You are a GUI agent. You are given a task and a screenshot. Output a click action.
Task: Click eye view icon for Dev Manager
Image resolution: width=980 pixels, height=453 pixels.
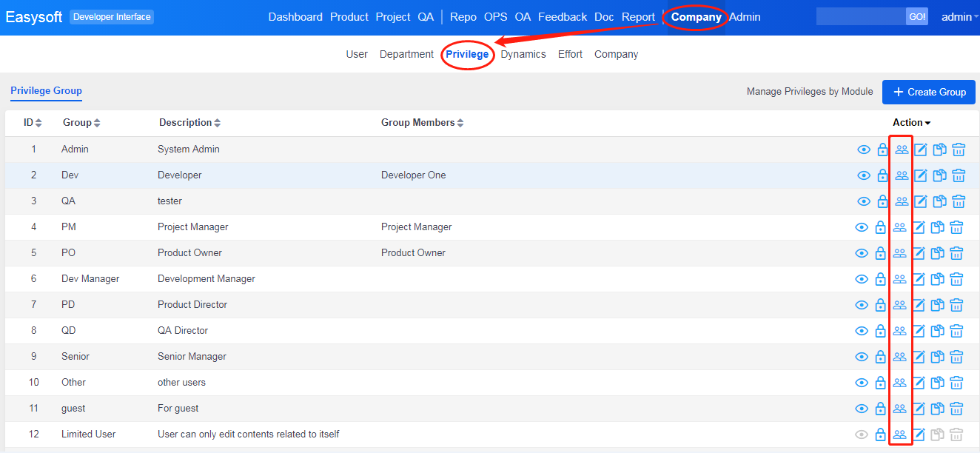[862, 279]
